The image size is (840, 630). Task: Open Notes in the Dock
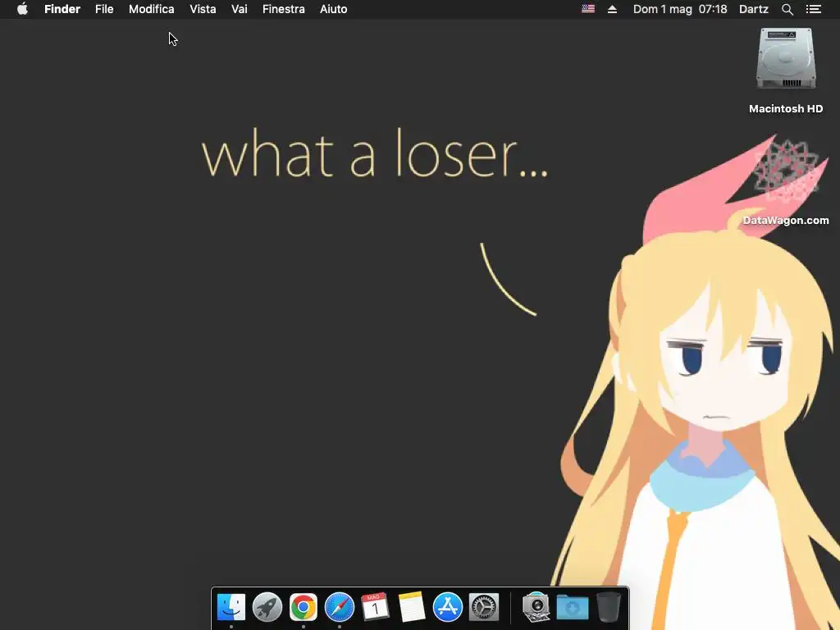(x=412, y=607)
